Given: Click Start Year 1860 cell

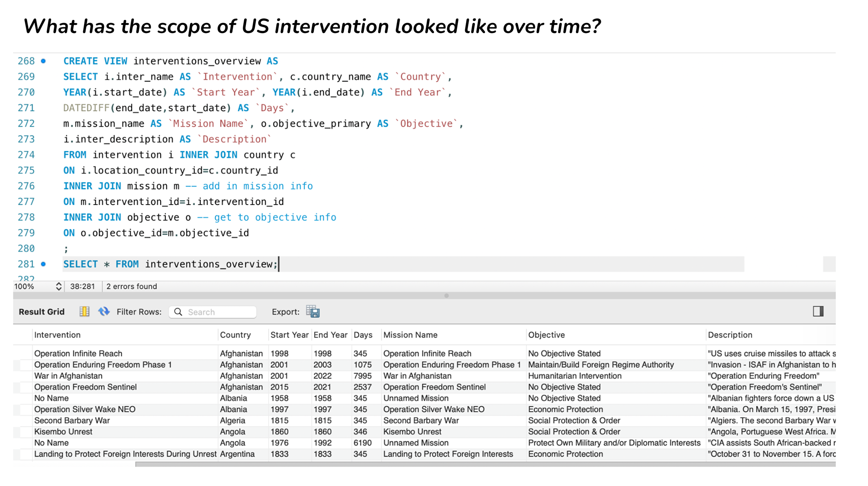Looking at the screenshot, I should point(279,432).
